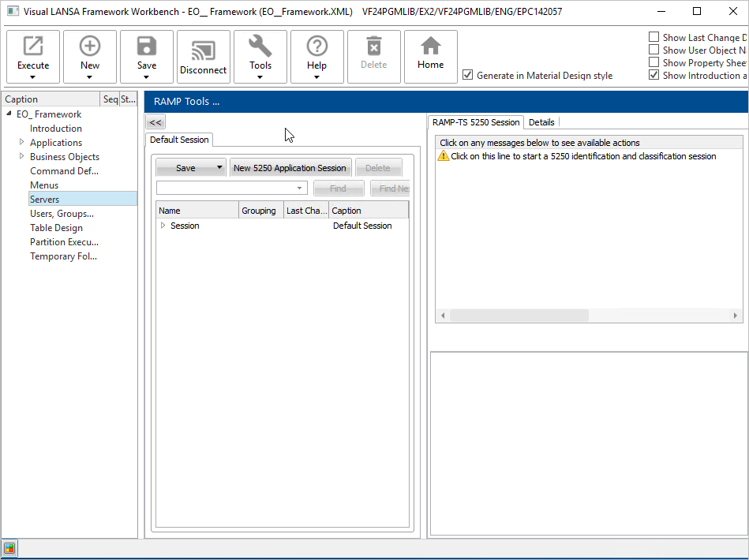Select Partition Execution tree item

point(64,241)
